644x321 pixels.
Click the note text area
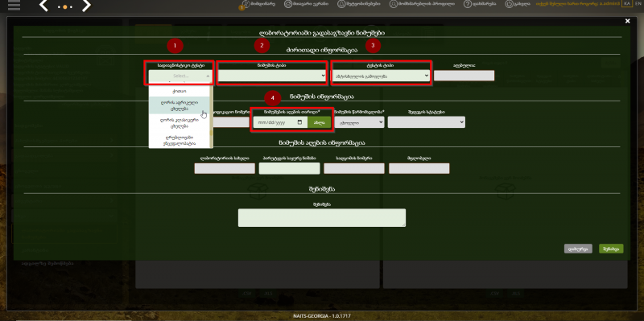[322, 217]
